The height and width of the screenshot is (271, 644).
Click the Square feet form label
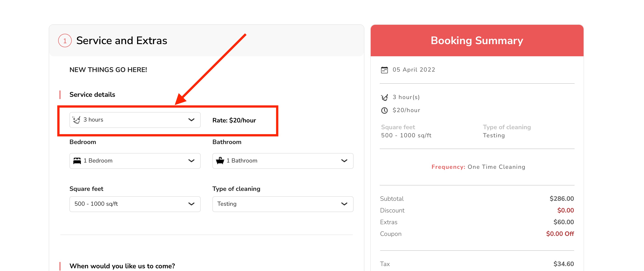86,189
